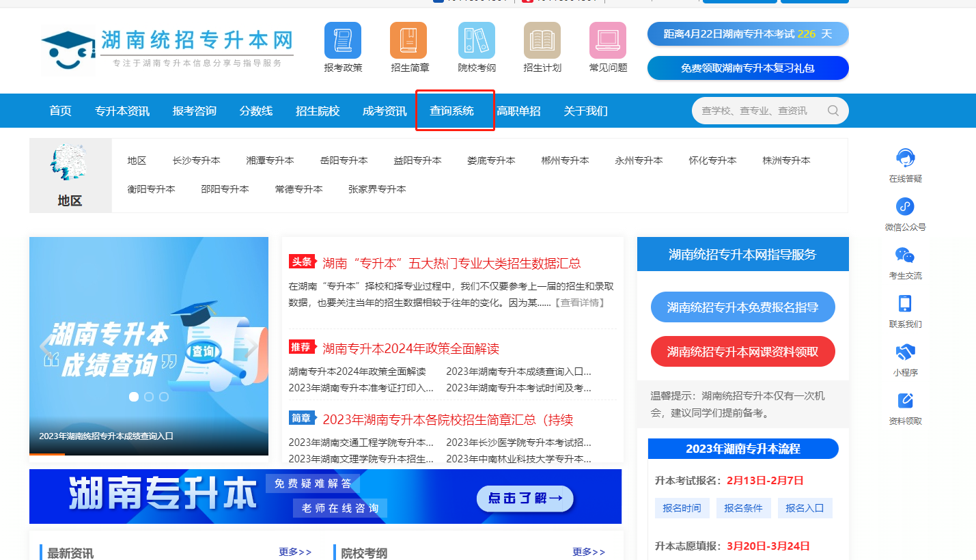Click the search magnifier icon
The image size is (976, 560).
pyautogui.click(x=833, y=111)
